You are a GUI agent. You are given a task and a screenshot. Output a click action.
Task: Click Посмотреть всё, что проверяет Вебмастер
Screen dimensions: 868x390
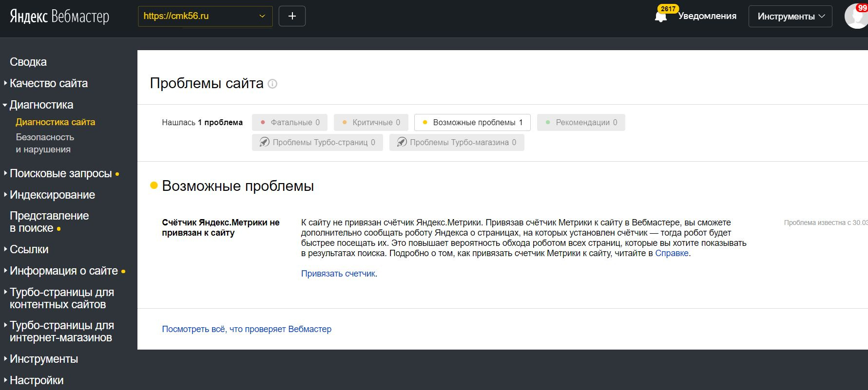(x=247, y=329)
